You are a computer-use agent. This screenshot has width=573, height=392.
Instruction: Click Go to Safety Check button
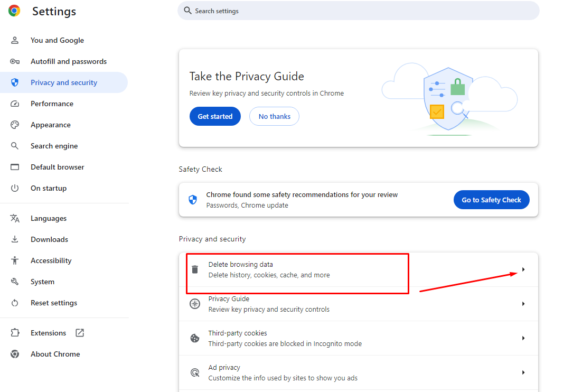[x=492, y=200]
